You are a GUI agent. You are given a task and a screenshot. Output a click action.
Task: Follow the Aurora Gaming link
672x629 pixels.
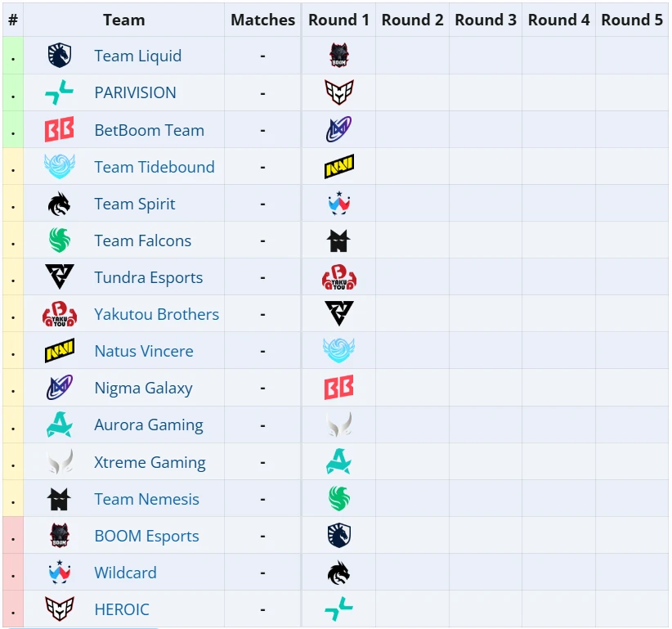(149, 425)
